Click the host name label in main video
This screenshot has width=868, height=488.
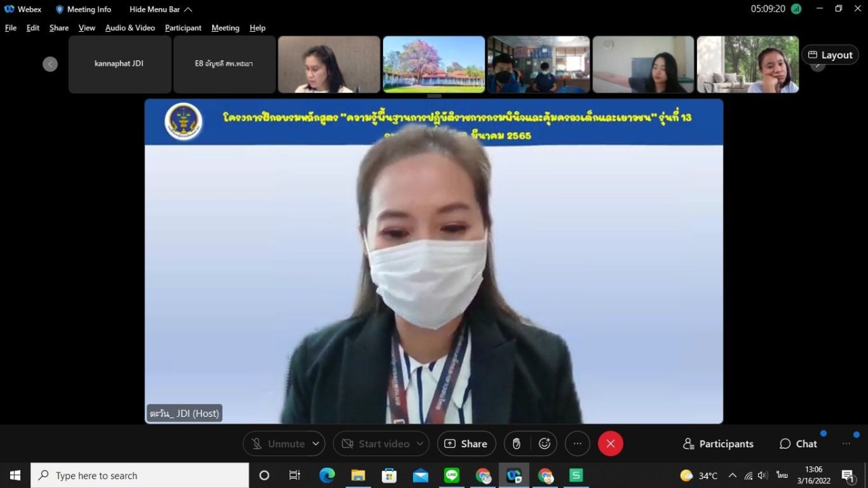coord(184,413)
